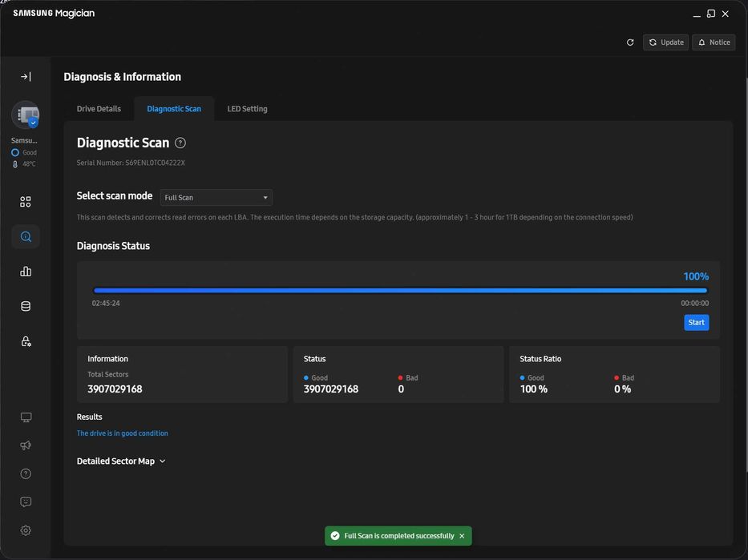
Task: Open the data management database icon
Action: [x=26, y=306]
